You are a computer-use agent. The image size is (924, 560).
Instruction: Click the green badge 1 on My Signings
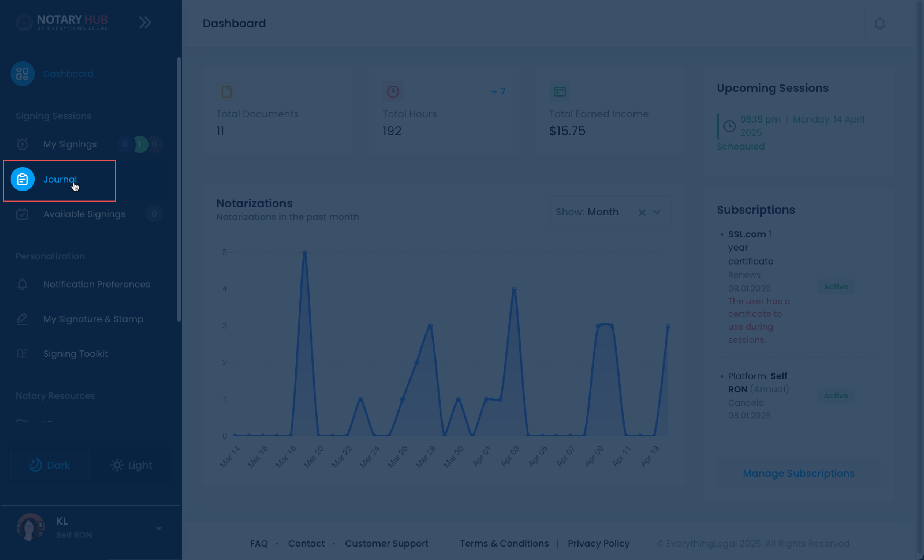pos(140,144)
